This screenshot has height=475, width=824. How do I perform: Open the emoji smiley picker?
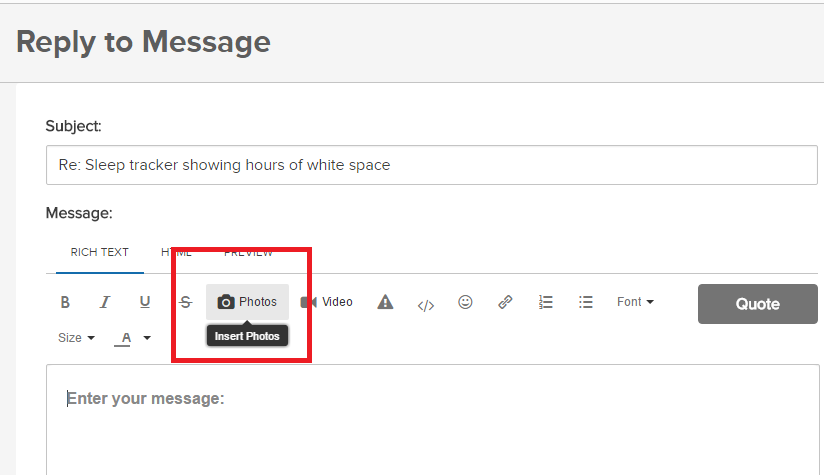[x=465, y=302]
